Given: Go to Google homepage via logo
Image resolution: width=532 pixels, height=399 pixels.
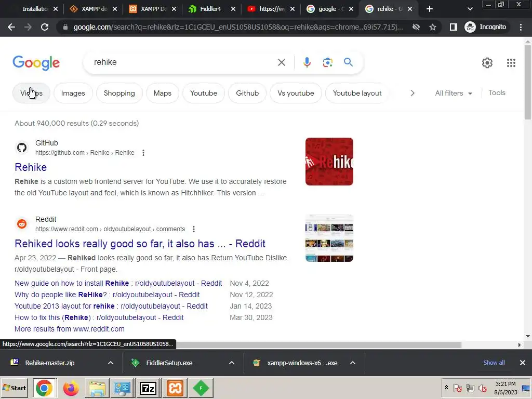Looking at the screenshot, I should tap(36, 63).
